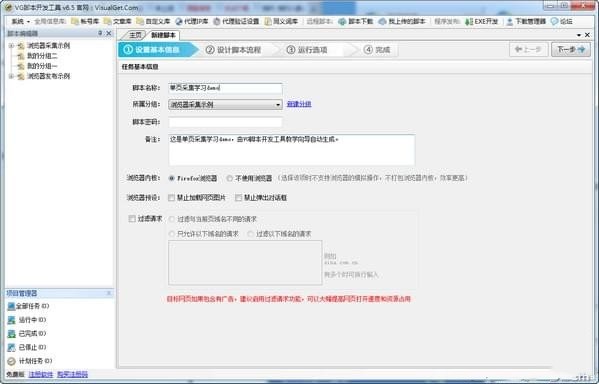Select 只允许以下域名的请求 radio
The height and width of the screenshot is (384, 599).
172,233
